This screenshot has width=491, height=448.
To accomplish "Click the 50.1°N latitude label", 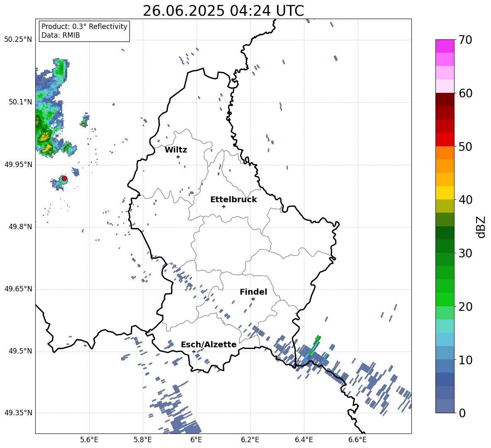I will click(20, 102).
